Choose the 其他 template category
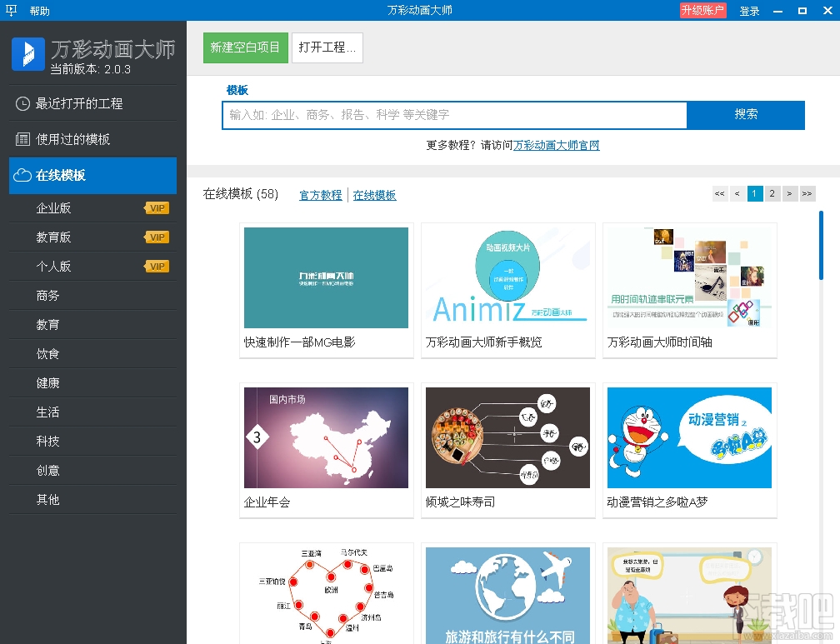This screenshot has width=840, height=644. (x=92, y=500)
